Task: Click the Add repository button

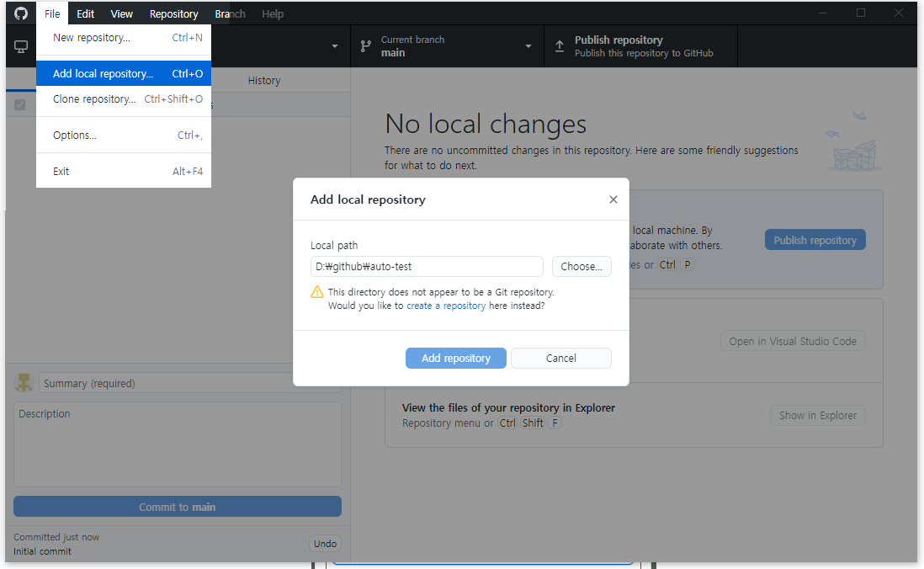Action: [x=455, y=358]
